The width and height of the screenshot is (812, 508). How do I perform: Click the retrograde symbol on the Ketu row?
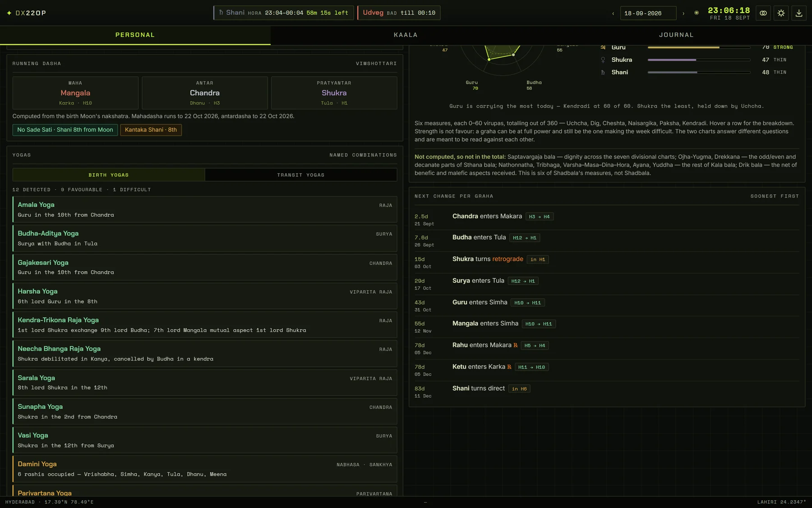[x=509, y=367]
